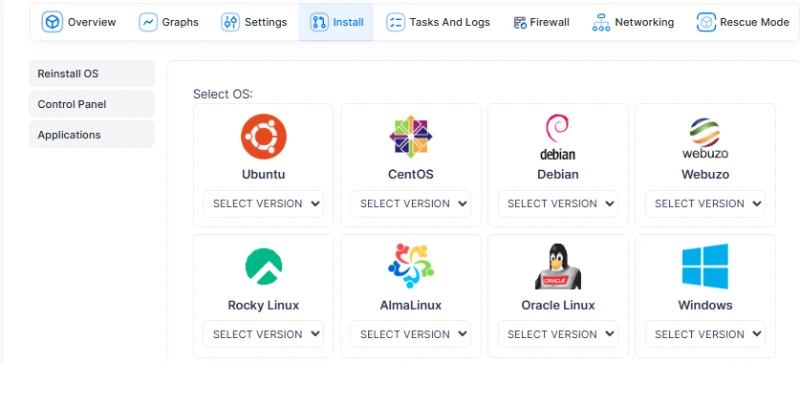Screen dimensions: 800x400
Task: Click the AlmaLinux name label
Action: pyautogui.click(x=411, y=305)
